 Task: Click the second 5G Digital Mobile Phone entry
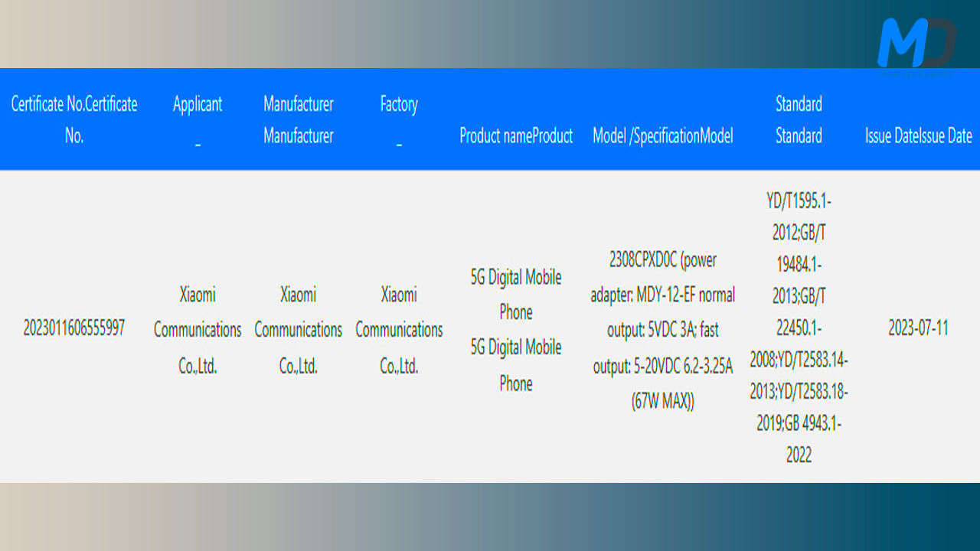[516, 365]
